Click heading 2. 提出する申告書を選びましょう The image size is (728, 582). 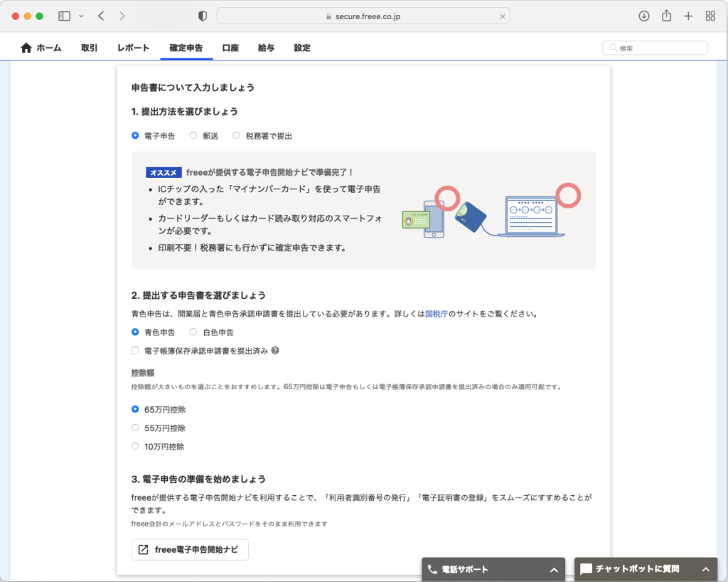[x=199, y=295]
